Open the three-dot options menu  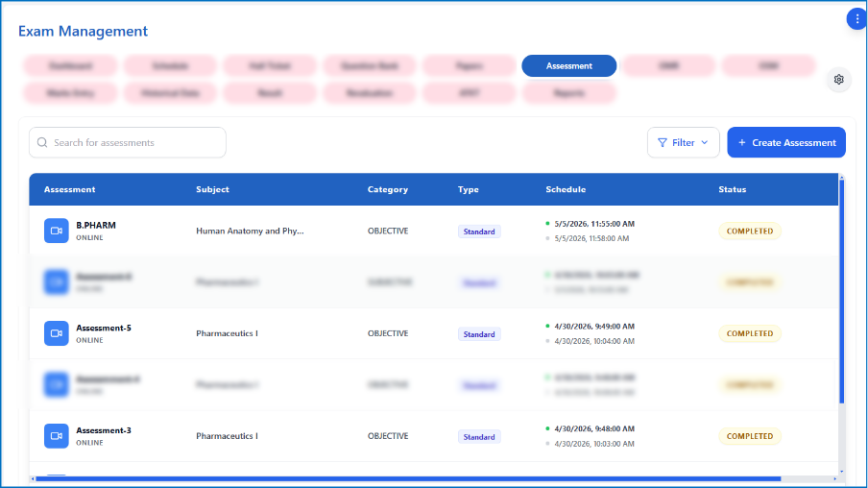(856, 19)
